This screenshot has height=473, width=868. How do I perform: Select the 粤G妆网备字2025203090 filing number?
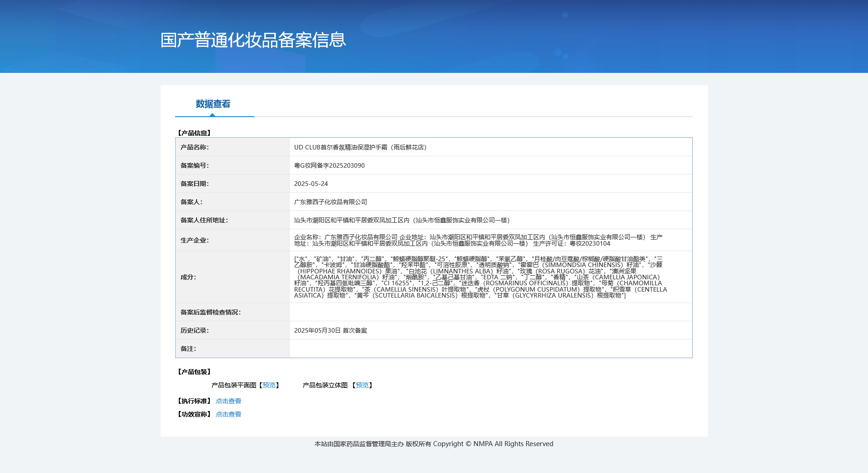pos(329,165)
